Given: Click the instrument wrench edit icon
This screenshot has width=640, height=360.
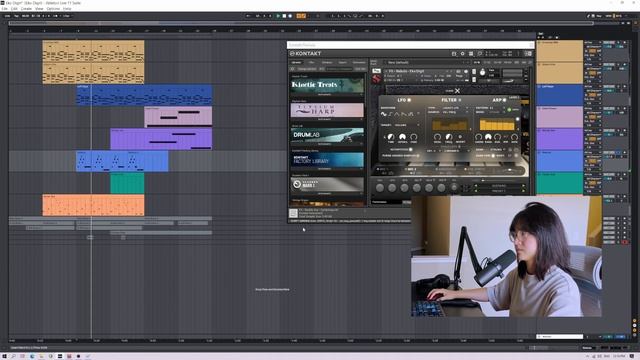Looking at the screenshot, I should 376,71.
